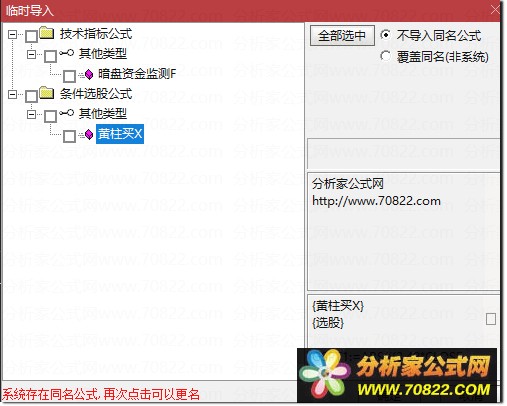Collapse the 技术指标公式 tree node
This screenshot has width=507, height=406.
pos(12,34)
